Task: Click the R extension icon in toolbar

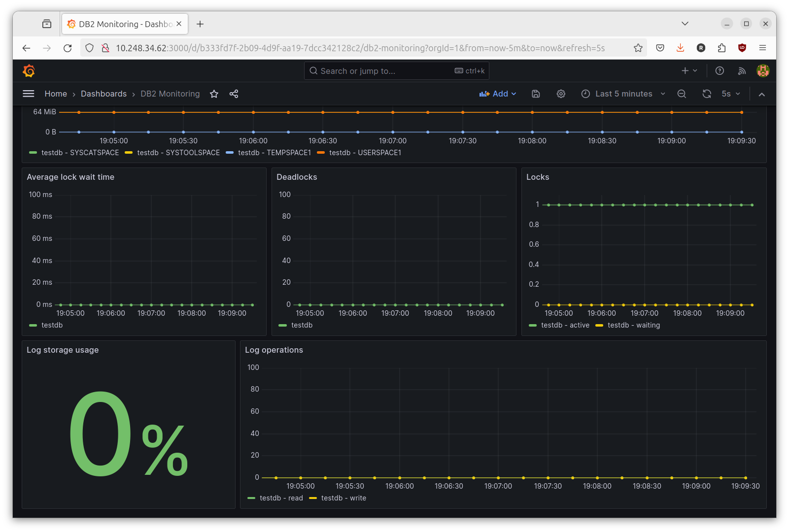Action: (701, 48)
